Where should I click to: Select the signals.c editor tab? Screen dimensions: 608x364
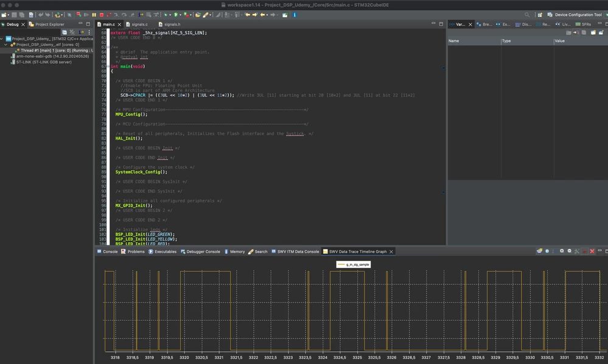tap(137, 24)
